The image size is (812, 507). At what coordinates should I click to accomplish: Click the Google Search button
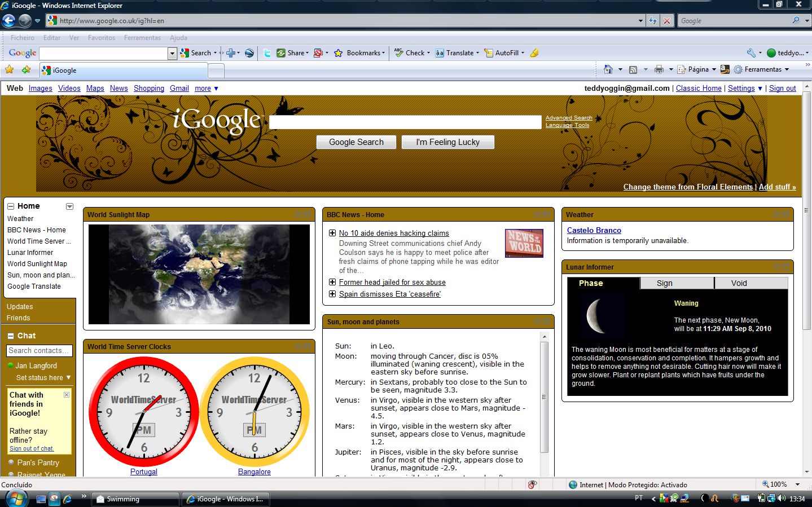tap(356, 142)
